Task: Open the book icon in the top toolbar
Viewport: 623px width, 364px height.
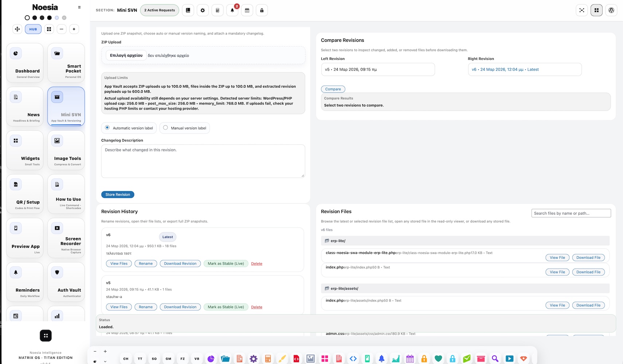Action: tap(188, 10)
